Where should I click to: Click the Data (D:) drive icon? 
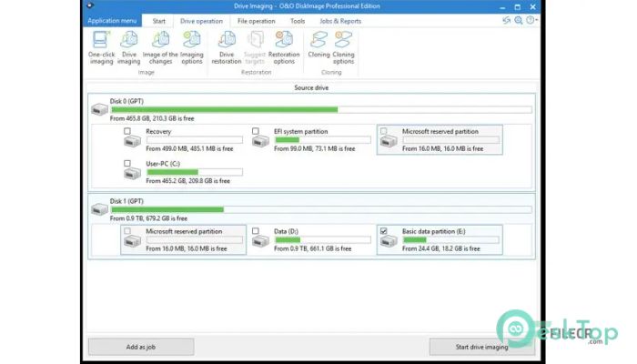[x=260, y=241]
